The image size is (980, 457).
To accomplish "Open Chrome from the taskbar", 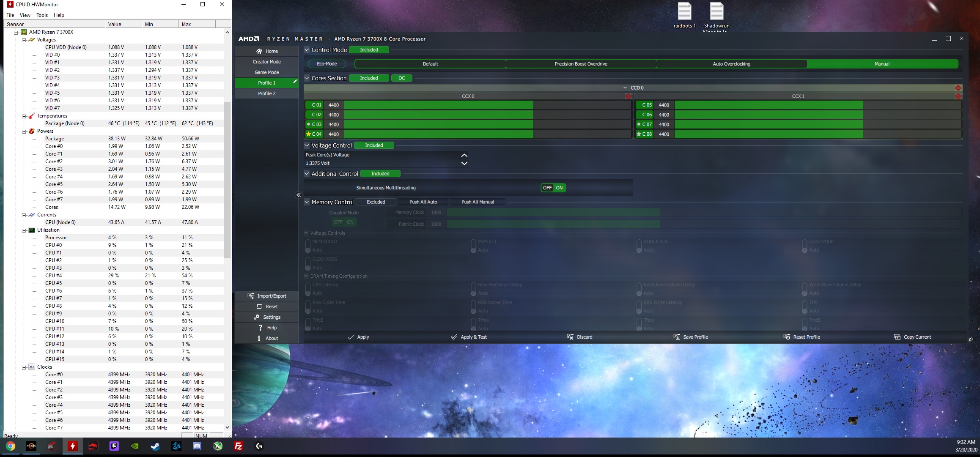I will click(11, 446).
